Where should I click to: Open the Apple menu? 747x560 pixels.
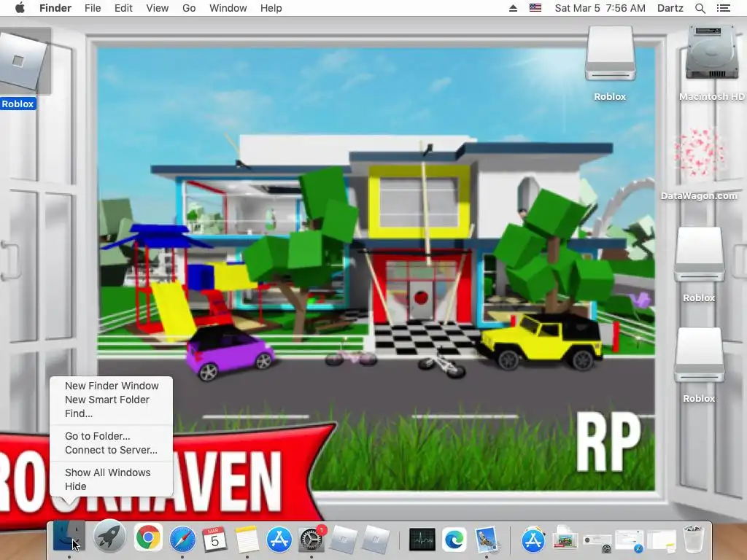pyautogui.click(x=20, y=8)
